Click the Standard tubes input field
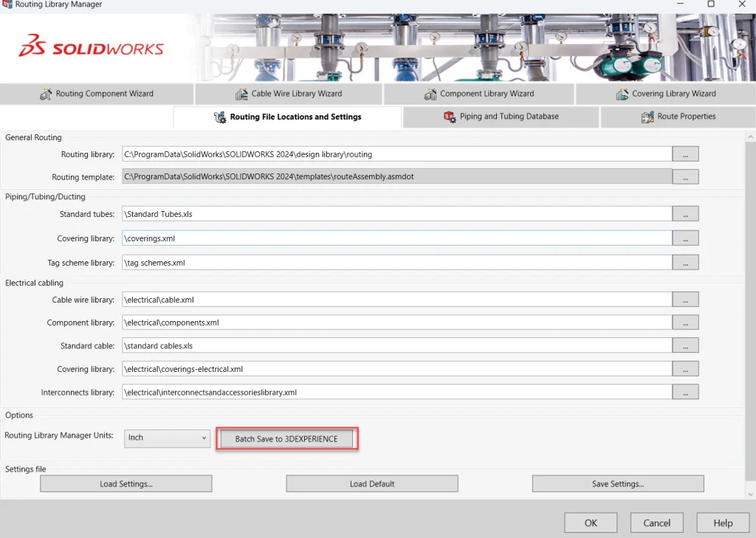 coord(396,214)
